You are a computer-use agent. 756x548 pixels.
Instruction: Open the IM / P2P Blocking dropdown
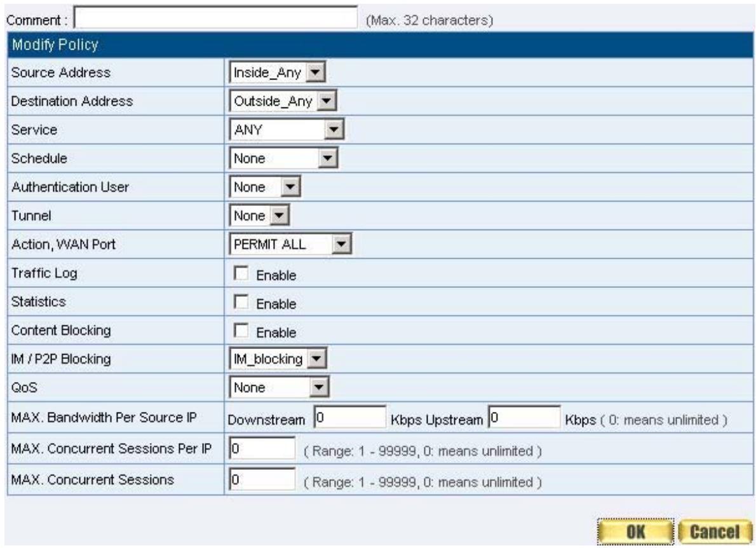pos(278,359)
